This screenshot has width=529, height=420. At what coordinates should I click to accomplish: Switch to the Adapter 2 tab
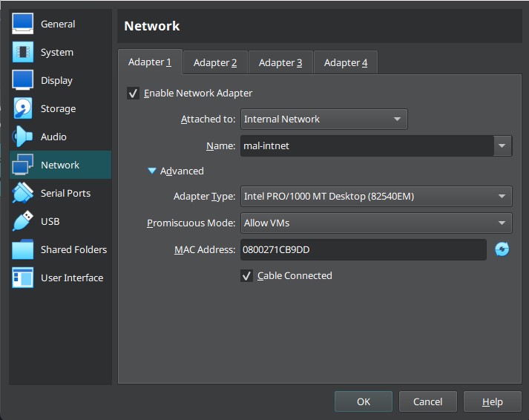215,62
